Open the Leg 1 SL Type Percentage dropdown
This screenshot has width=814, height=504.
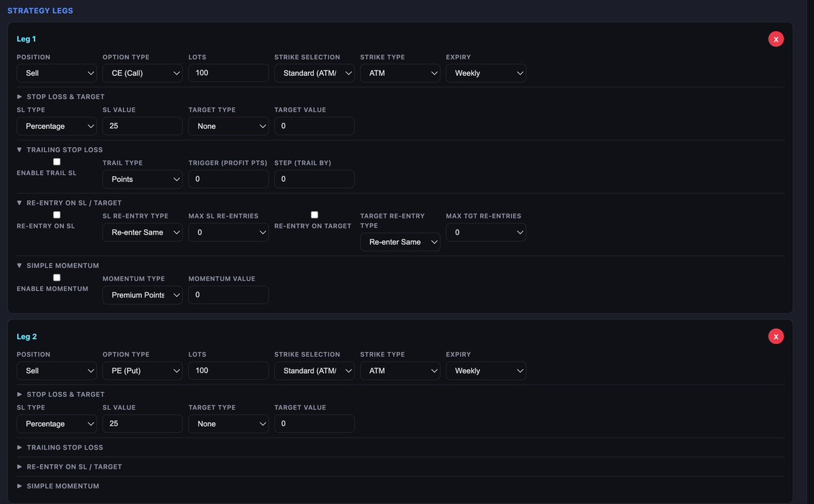(x=56, y=126)
